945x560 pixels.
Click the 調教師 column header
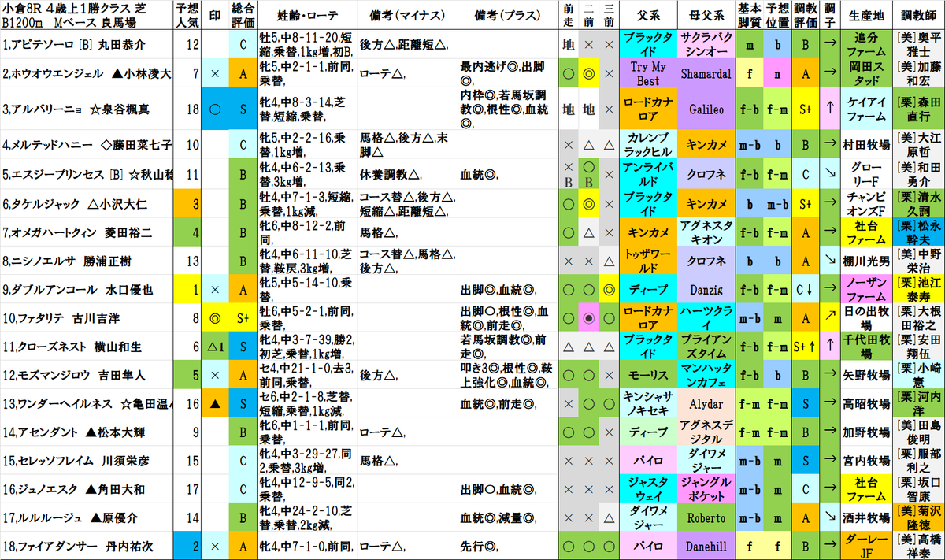click(x=919, y=15)
